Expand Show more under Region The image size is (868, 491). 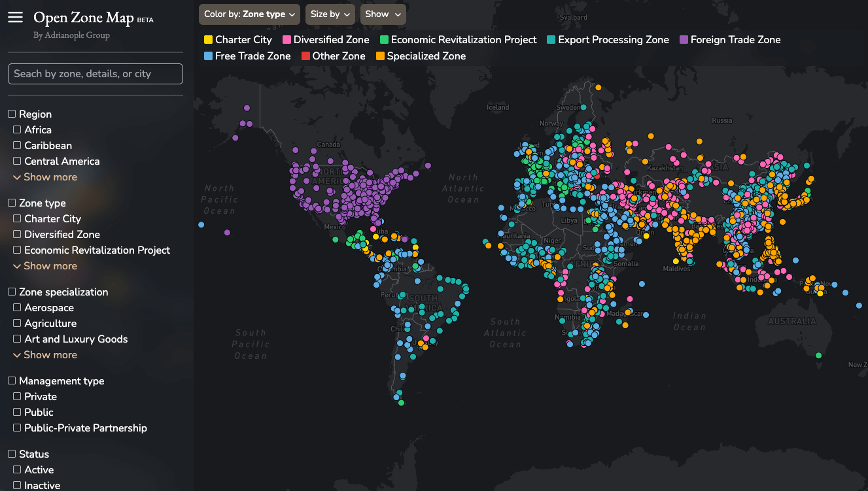point(45,177)
